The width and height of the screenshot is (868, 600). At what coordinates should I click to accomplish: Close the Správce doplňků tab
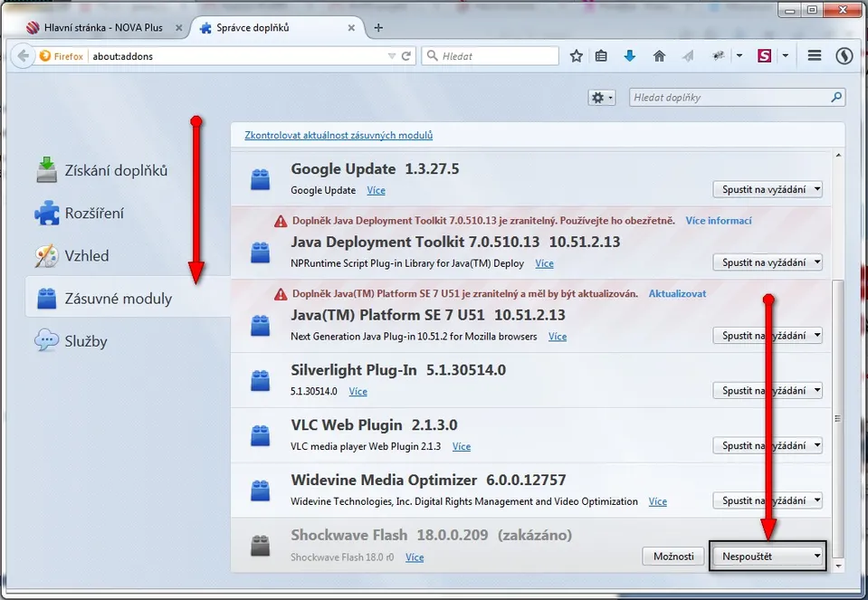click(x=351, y=28)
